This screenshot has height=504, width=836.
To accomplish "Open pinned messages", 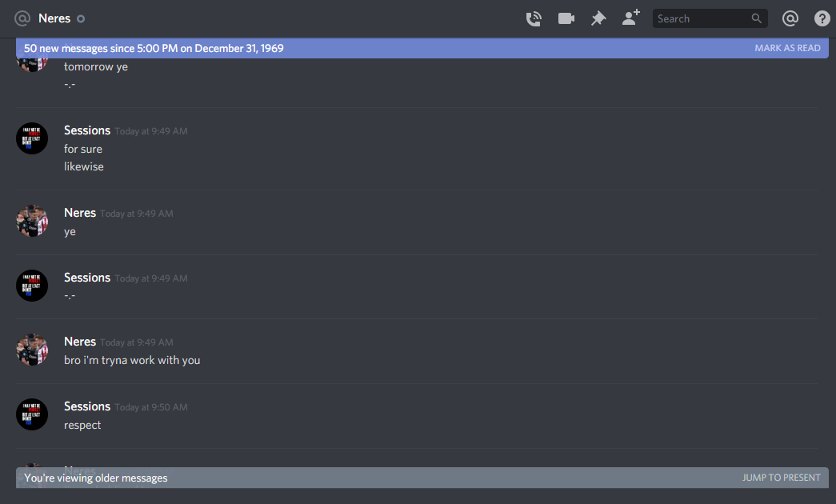I will point(598,18).
